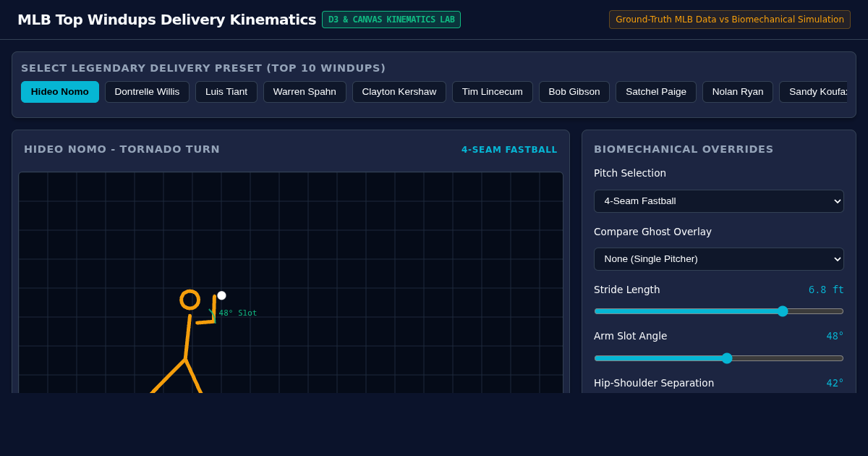Viewport: 868px width, 456px height.
Task: Click the Biomechanical Overrides heading
Action: [684, 149]
